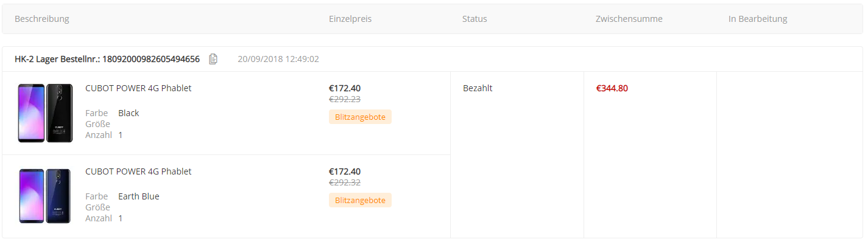Click the Blitzangebote badge on the Black phone
868x242 pixels.
[360, 117]
